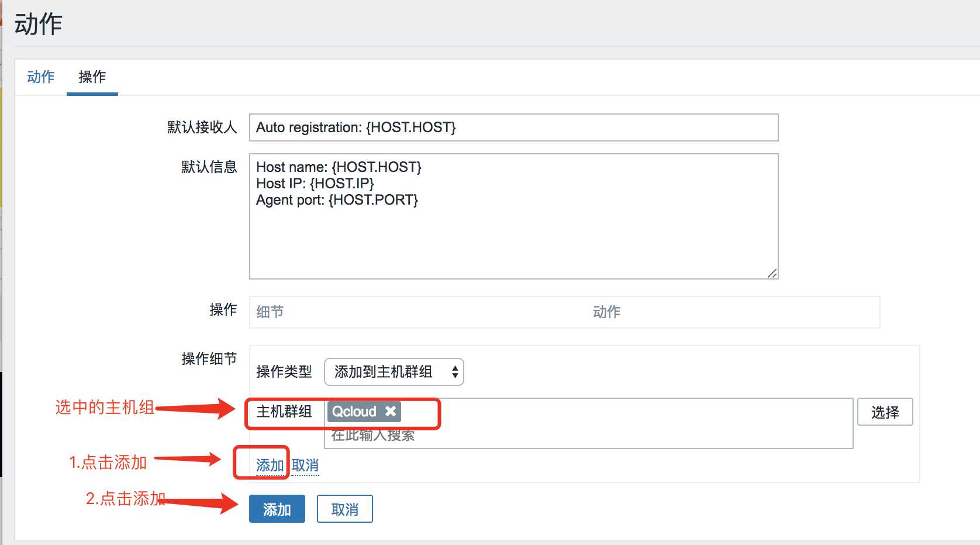
Task: Click the 取消 button at the bottom
Action: (345, 509)
